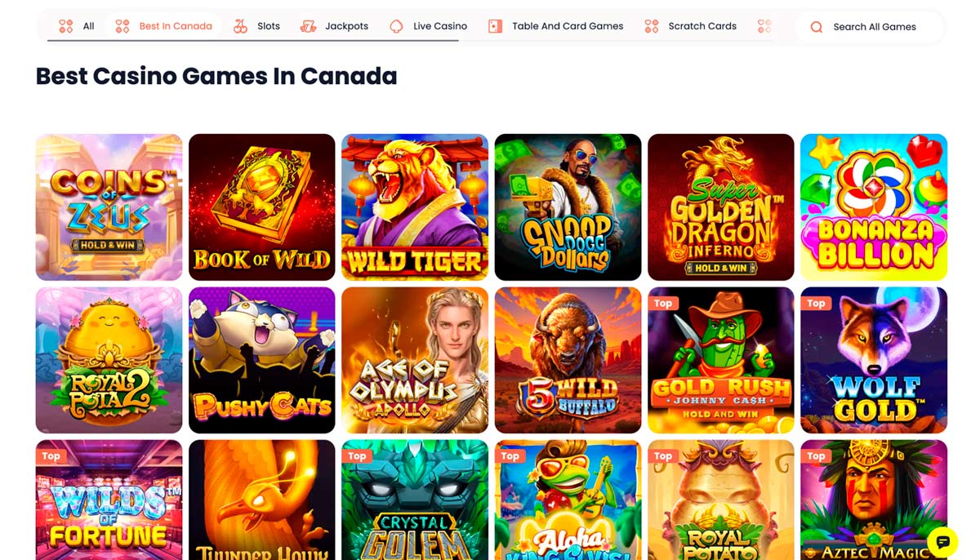The image size is (980, 560).
Task: Open the Wolf Gold game tile
Action: pos(874,360)
